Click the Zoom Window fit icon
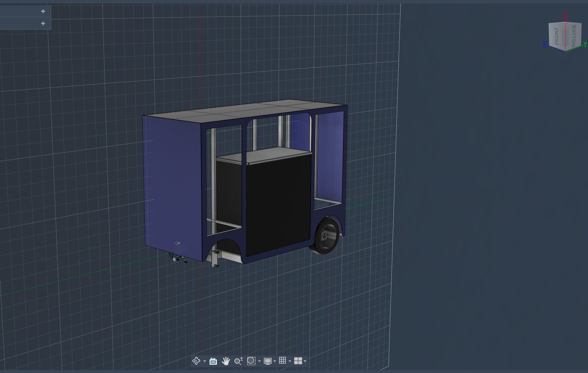The height and width of the screenshot is (373, 588). point(251,361)
